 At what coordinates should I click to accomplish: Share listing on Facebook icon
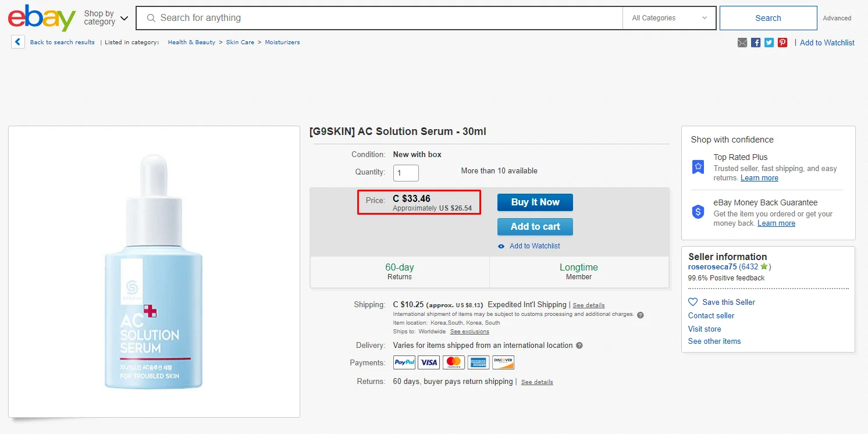[756, 42]
